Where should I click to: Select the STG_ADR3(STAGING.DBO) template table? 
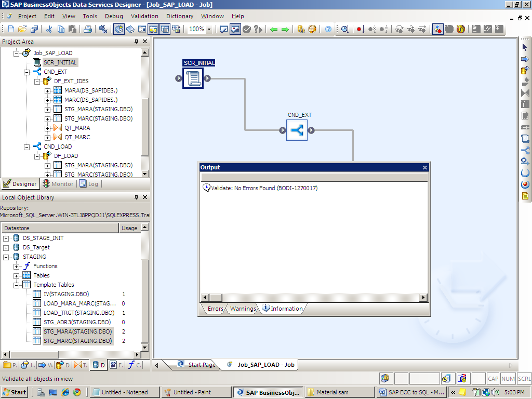tap(77, 322)
